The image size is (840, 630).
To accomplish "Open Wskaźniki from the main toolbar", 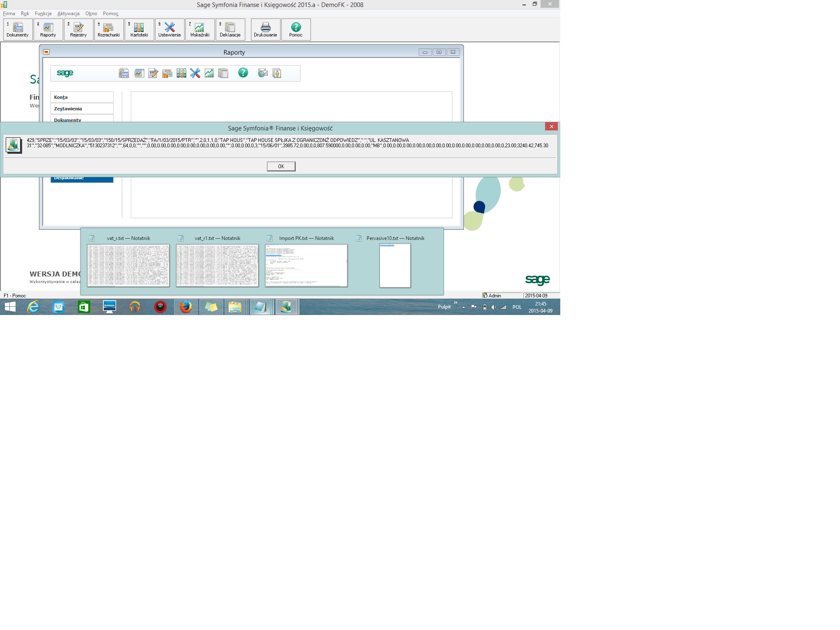I will [x=200, y=30].
